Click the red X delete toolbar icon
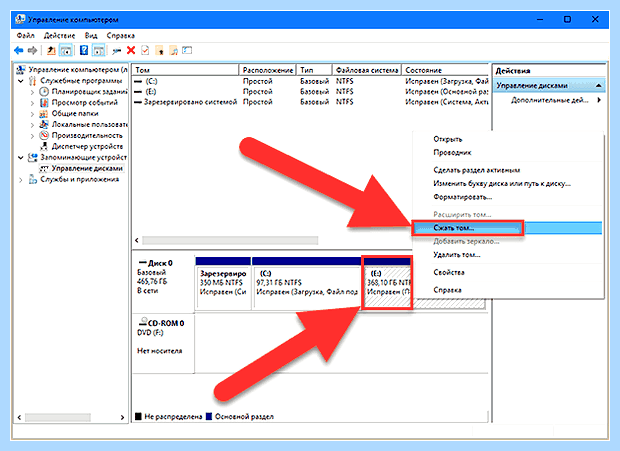The height and width of the screenshot is (451, 620). 131,50
